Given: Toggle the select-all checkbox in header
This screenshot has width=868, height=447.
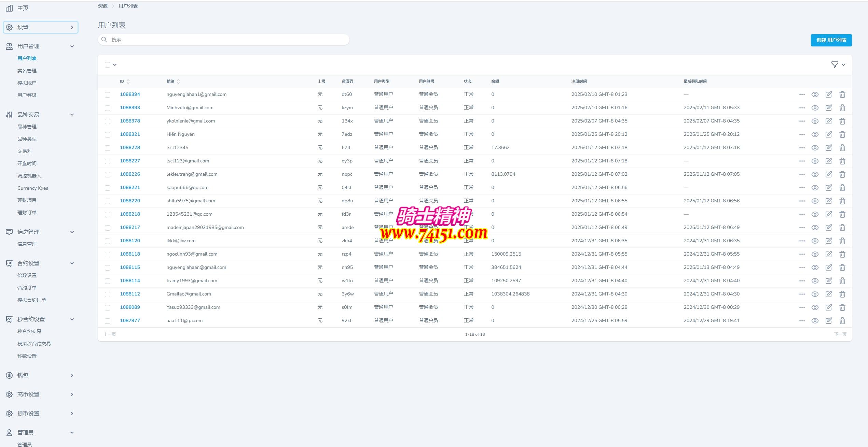Looking at the screenshot, I should [108, 65].
